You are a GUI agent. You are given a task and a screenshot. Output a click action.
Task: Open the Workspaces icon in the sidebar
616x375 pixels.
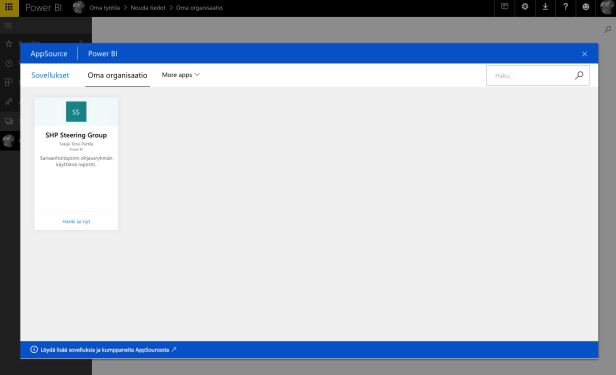(x=9, y=121)
